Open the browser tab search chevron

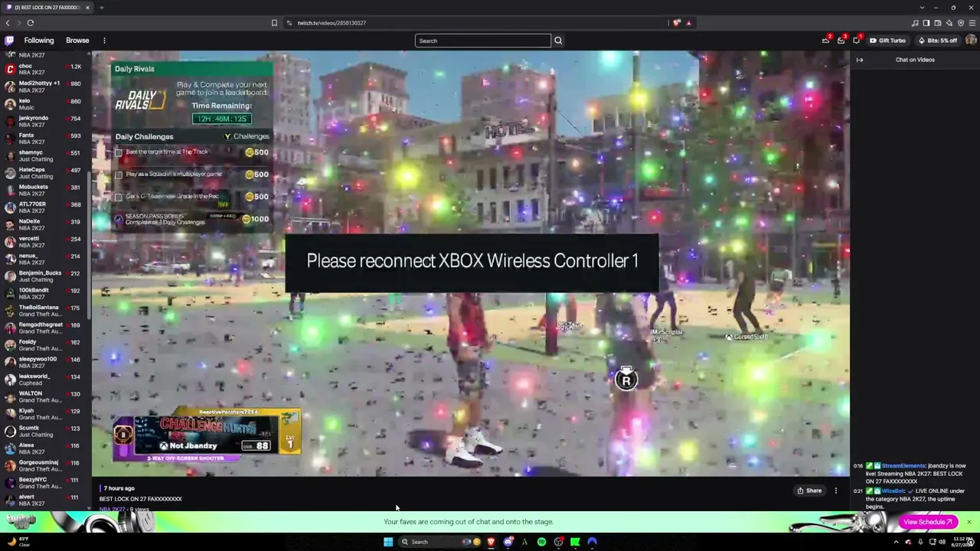pyautogui.click(x=922, y=8)
